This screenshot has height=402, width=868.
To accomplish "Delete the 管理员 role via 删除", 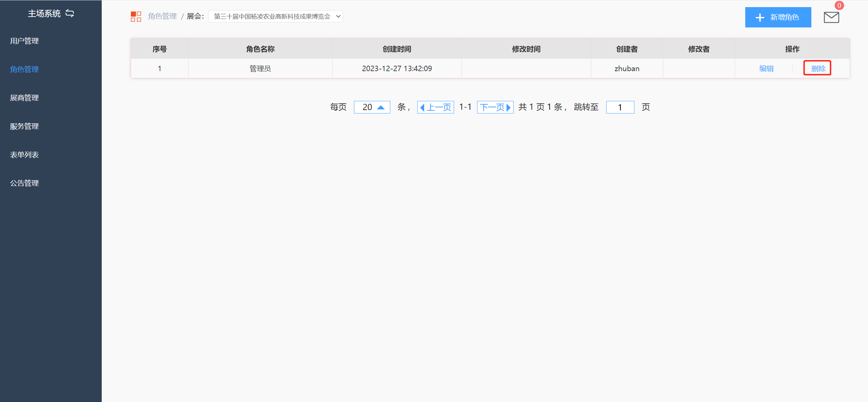I will pyautogui.click(x=818, y=68).
